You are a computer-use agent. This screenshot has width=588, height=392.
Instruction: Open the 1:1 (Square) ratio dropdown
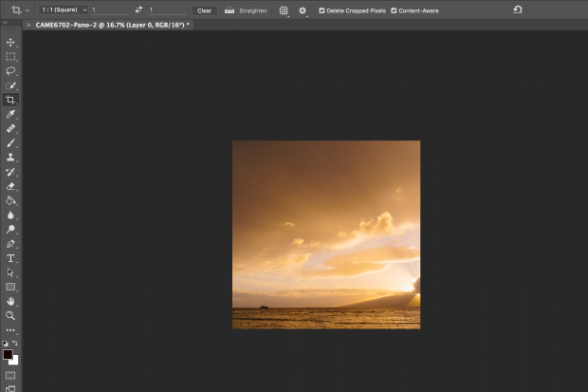coord(64,9)
